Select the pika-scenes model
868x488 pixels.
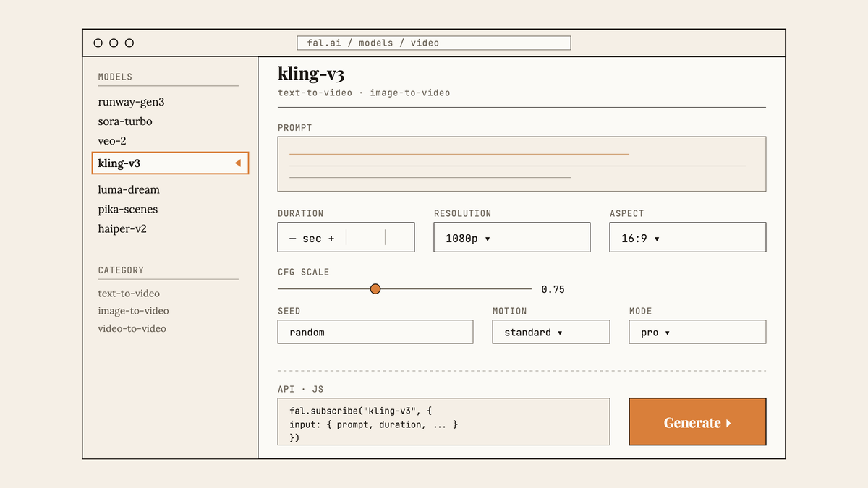[128, 209]
